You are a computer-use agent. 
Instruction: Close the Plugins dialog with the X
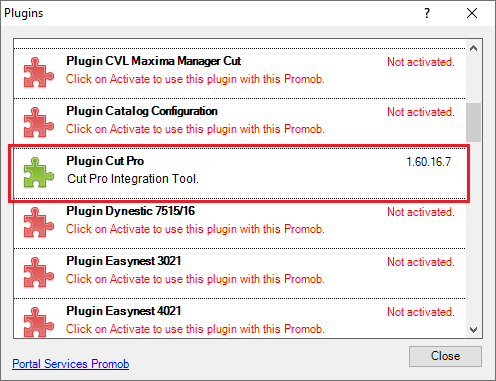472,13
